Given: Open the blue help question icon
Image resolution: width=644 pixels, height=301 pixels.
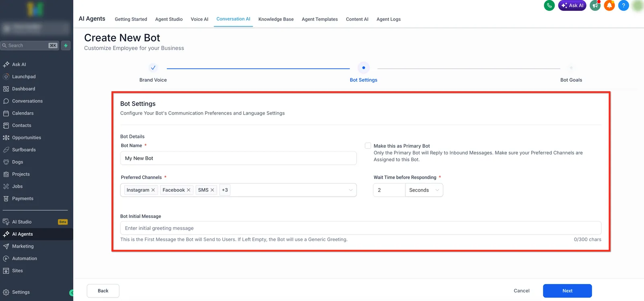Looking at the screenshot, I should point(623,6).
